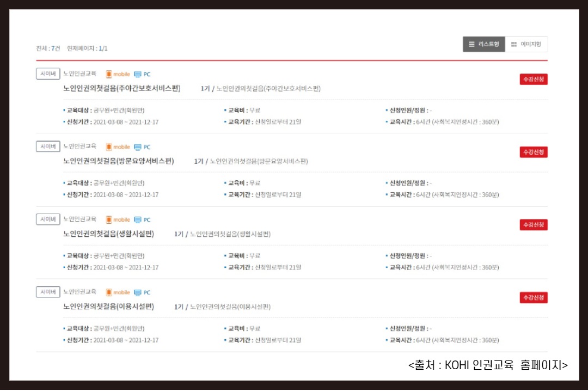Click 사이버 tag of 이용시설편 course

click(48, 292)
